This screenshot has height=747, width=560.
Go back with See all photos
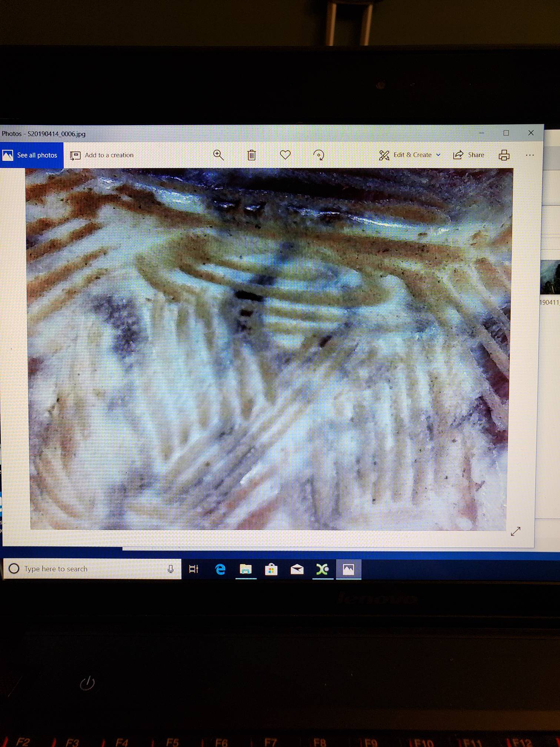point(31,155)
